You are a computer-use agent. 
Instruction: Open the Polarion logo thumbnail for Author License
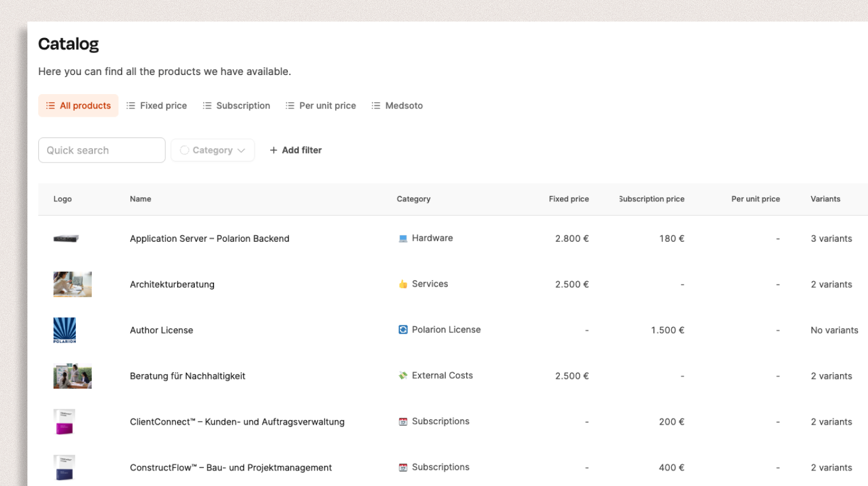[x=64, y=330]
